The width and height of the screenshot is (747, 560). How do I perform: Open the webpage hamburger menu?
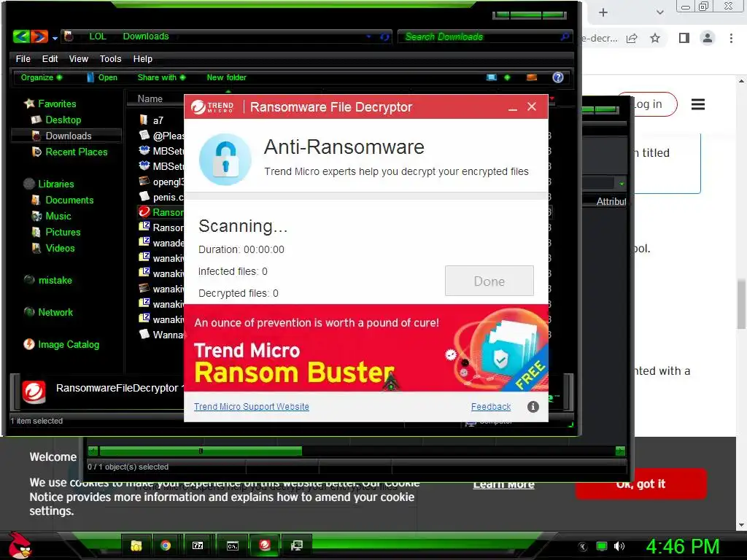click(698, 104)
